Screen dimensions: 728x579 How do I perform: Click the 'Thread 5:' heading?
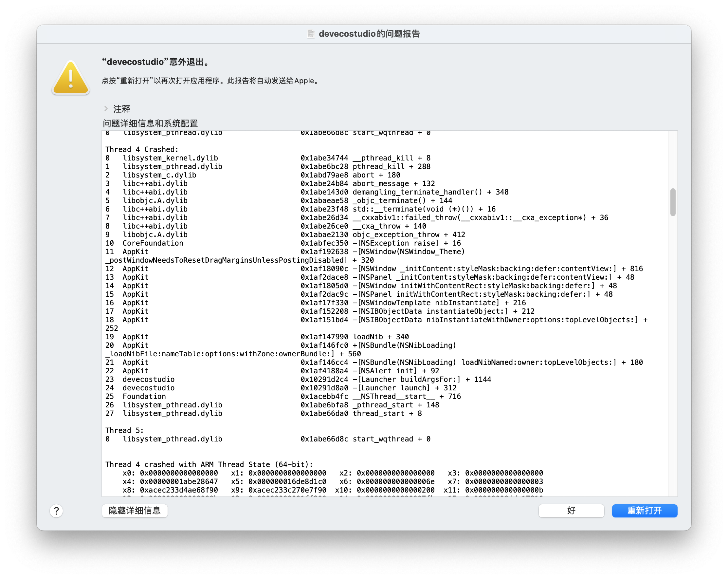(124, 430)
